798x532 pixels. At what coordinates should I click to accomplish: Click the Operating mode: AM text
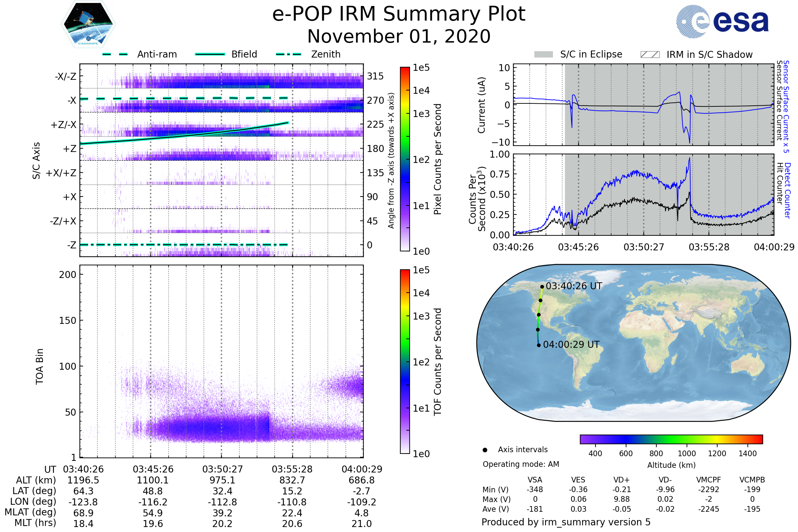pyautogui.click(x=521, y=464)
